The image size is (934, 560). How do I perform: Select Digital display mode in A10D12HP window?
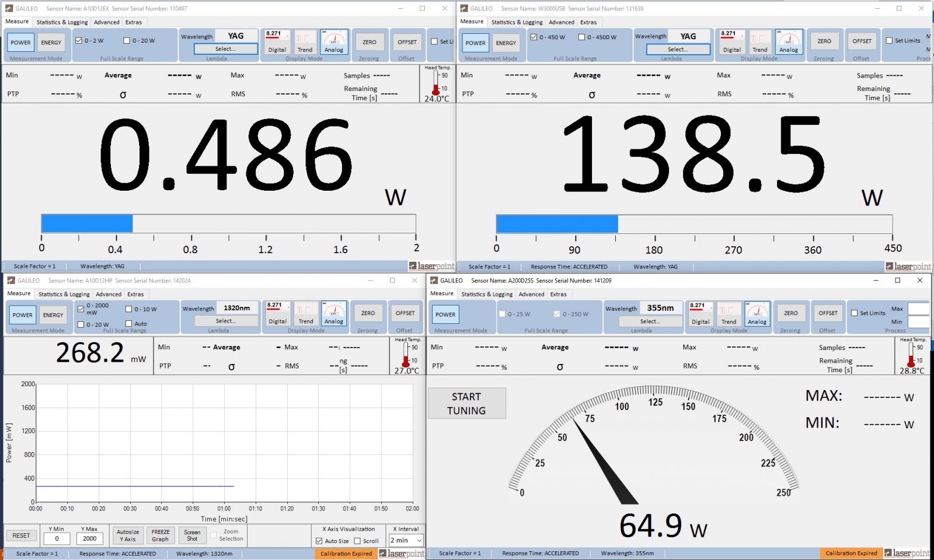pos(277,313)
